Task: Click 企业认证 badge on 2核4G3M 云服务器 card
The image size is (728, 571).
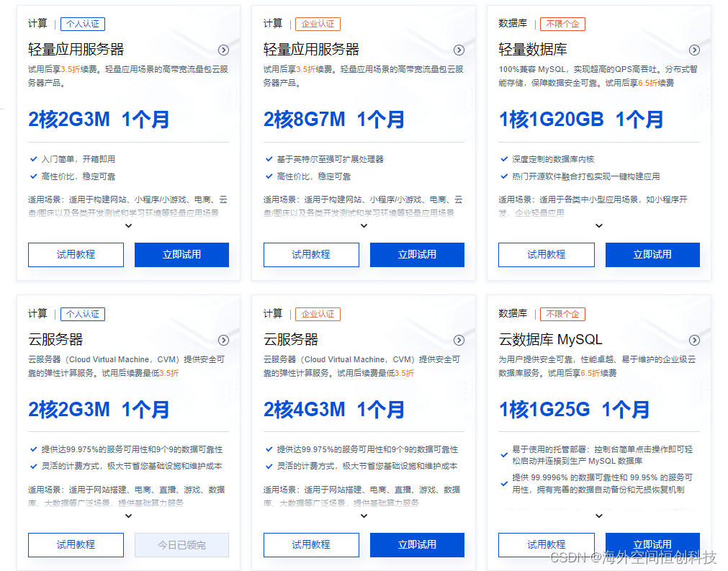Action: click(318, 314)
